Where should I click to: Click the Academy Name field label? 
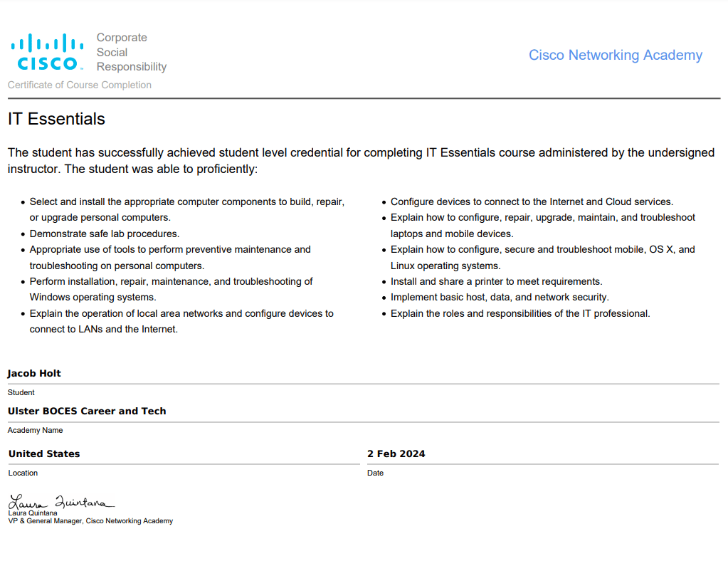35,430
